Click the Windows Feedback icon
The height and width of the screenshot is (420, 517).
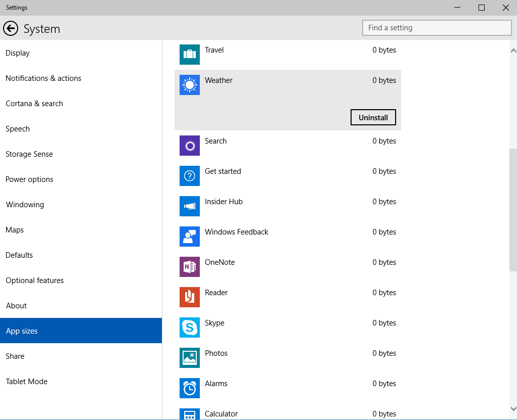pyautogui.click(x=190, y=237)
